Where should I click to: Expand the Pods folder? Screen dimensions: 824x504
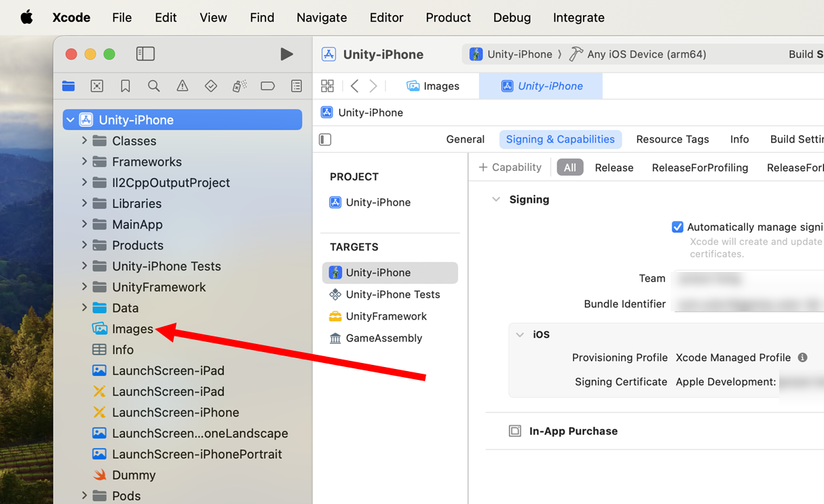point(84,495)
